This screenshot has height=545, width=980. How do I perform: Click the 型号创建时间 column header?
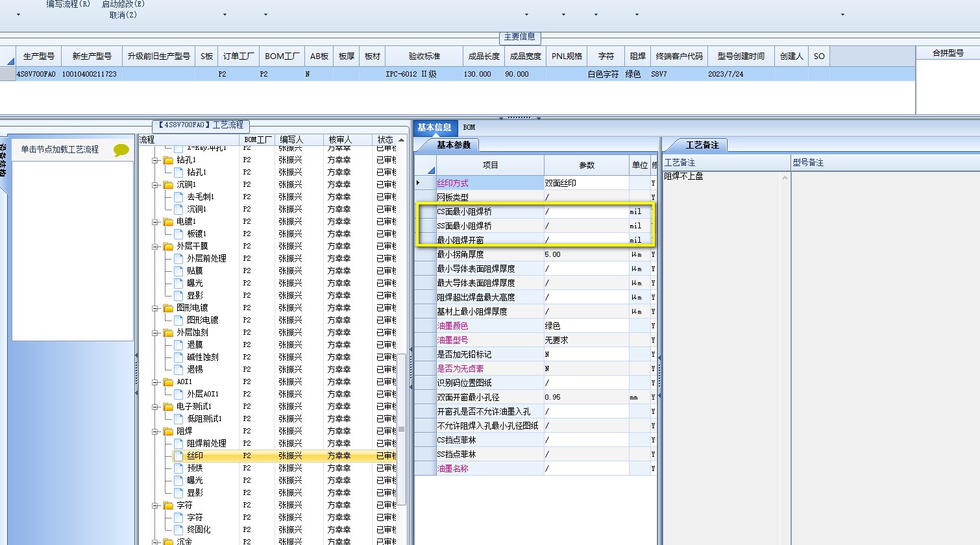[741, 56]
